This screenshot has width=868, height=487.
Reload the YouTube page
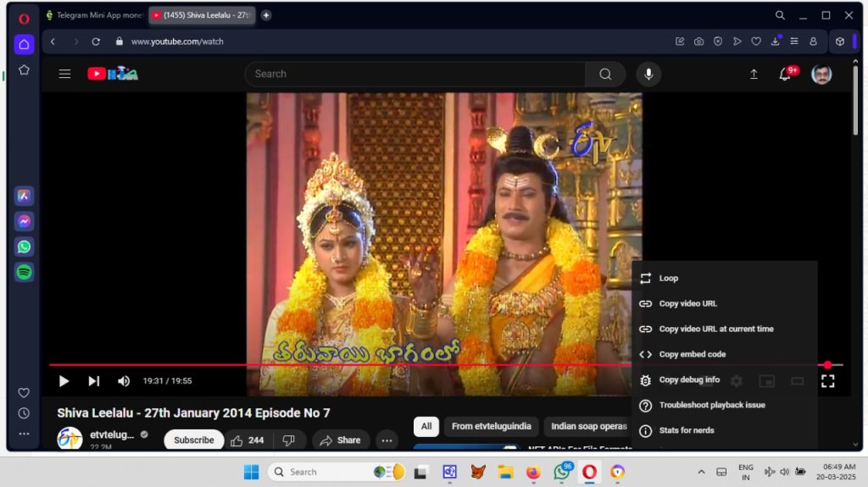coord(96,42)
